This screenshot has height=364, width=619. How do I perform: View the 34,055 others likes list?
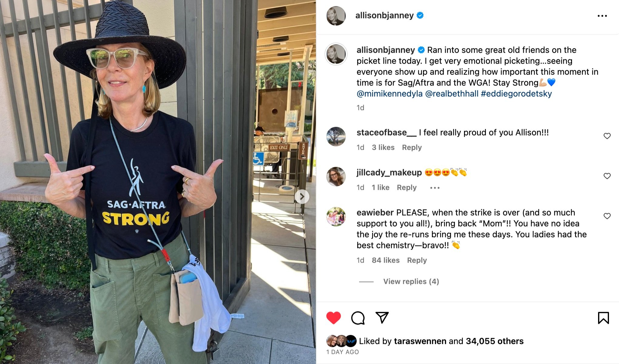[494, 341]
